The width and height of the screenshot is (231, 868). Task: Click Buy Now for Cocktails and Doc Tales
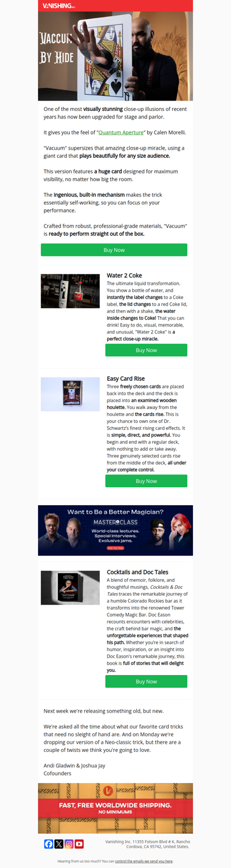coord(146,681)
